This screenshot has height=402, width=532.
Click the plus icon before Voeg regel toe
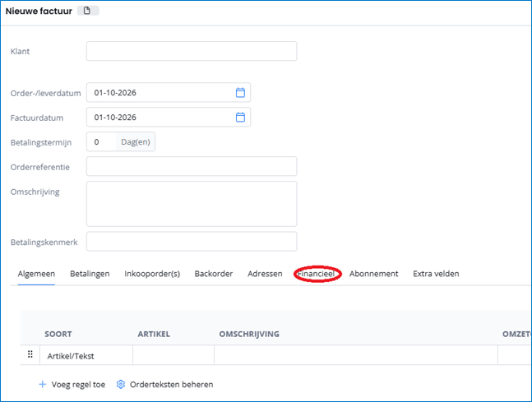pyautogui.click(x=43, y=385)
